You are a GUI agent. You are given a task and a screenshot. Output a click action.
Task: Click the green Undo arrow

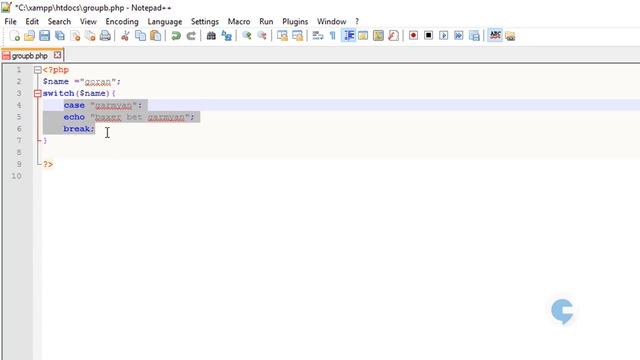click(176, 36)
